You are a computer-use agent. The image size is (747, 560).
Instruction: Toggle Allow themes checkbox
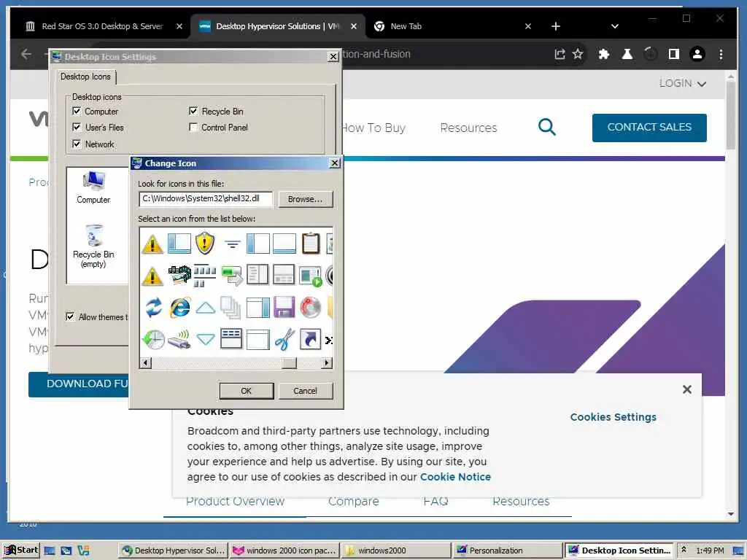[x=70, y=316]
